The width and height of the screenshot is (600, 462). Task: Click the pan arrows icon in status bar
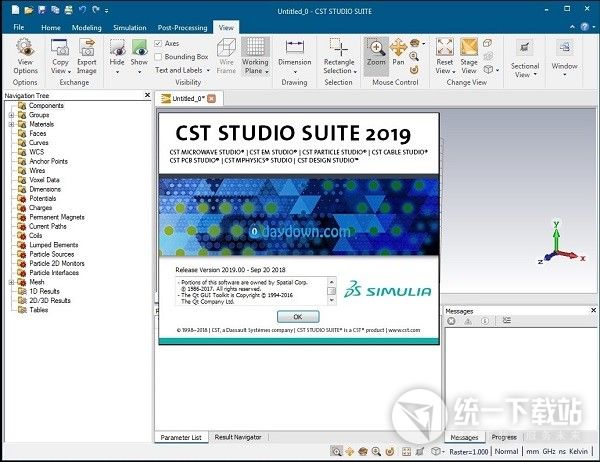350,452
